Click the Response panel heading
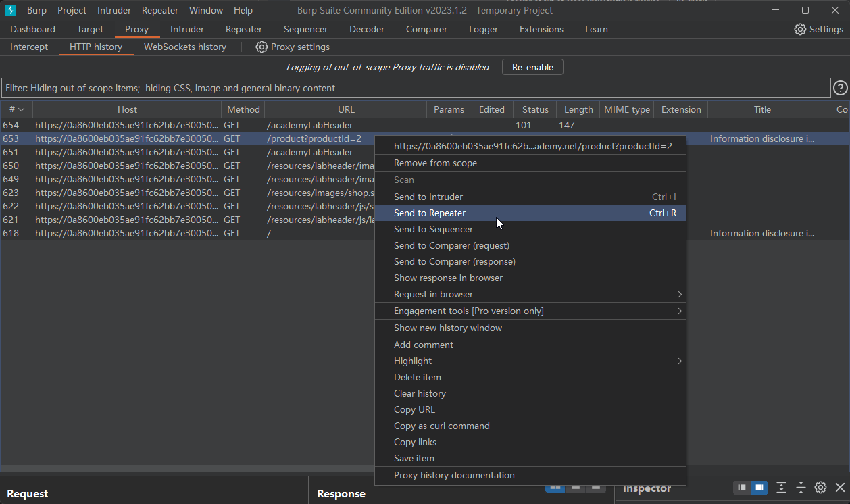The width and height of the screenshot is (850, 504). click(x=341, y=494)
